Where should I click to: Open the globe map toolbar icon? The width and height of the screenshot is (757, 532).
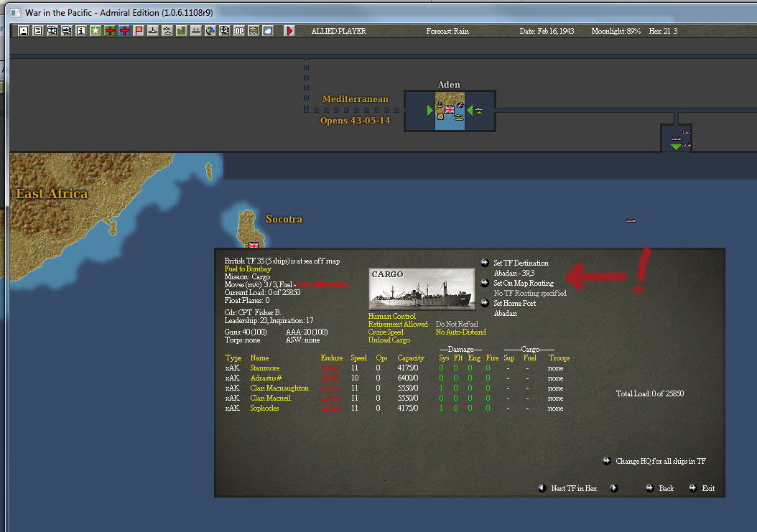pyautogui.click(x=210, y=31)
